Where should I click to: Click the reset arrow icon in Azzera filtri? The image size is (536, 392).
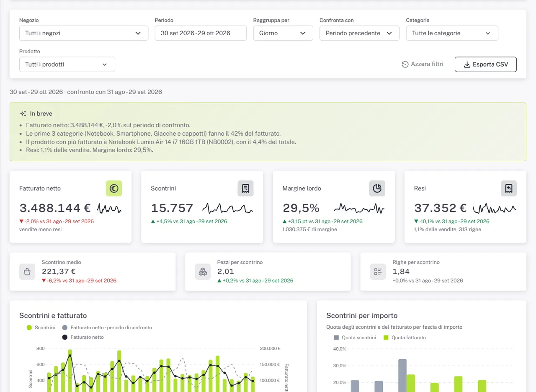pyautogui.click(x=405, y=64)
